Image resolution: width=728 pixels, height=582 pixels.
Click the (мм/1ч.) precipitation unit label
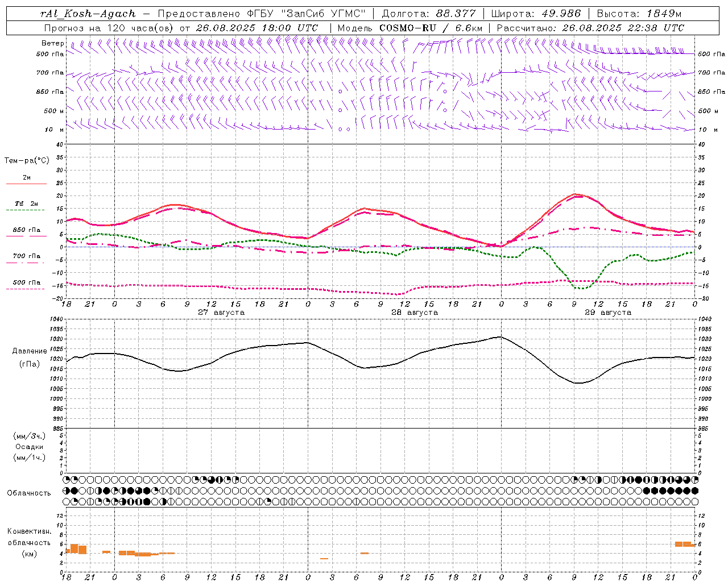coord(30,458)
